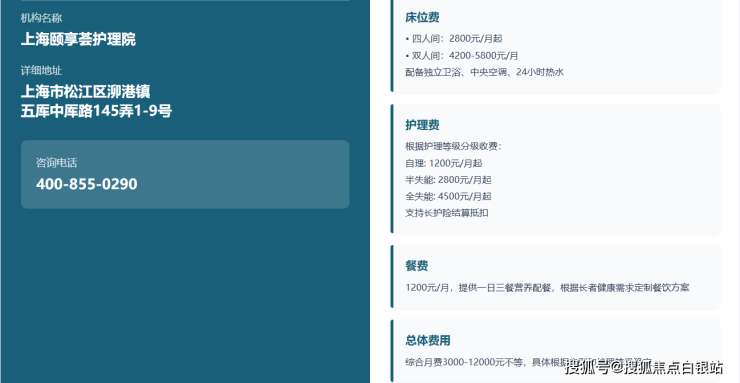Select the 双人间 4200-5800元/月 line
Viewport: 740px width, 383px height.
coord(462,56)
